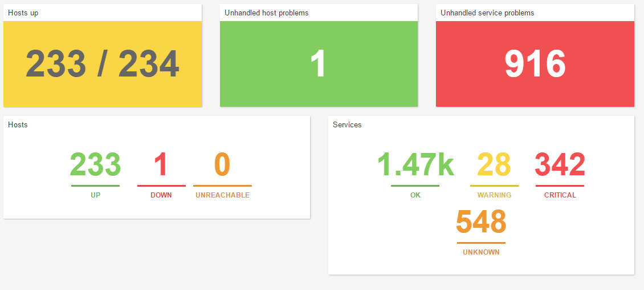Screen dimensions: 644x290
Task: Select the WARNING label
Action: click(x=494, y=195)
